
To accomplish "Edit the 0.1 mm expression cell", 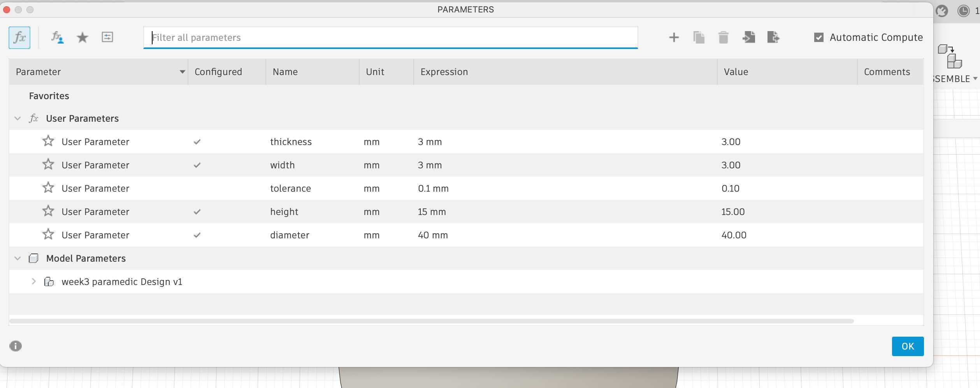I will [566, 189].
